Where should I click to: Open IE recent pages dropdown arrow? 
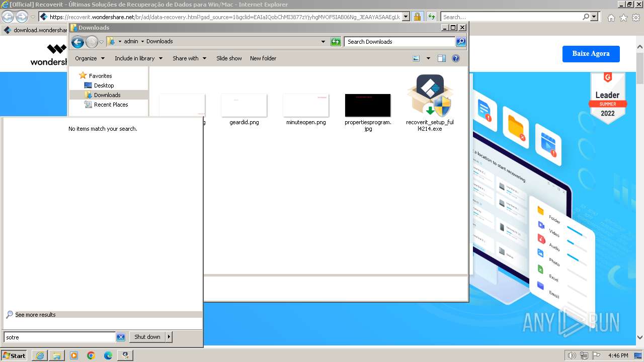(x=33, y=17)
